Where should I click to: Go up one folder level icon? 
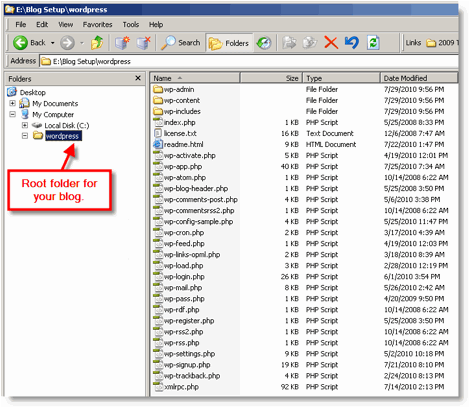[x=97, y=43]
